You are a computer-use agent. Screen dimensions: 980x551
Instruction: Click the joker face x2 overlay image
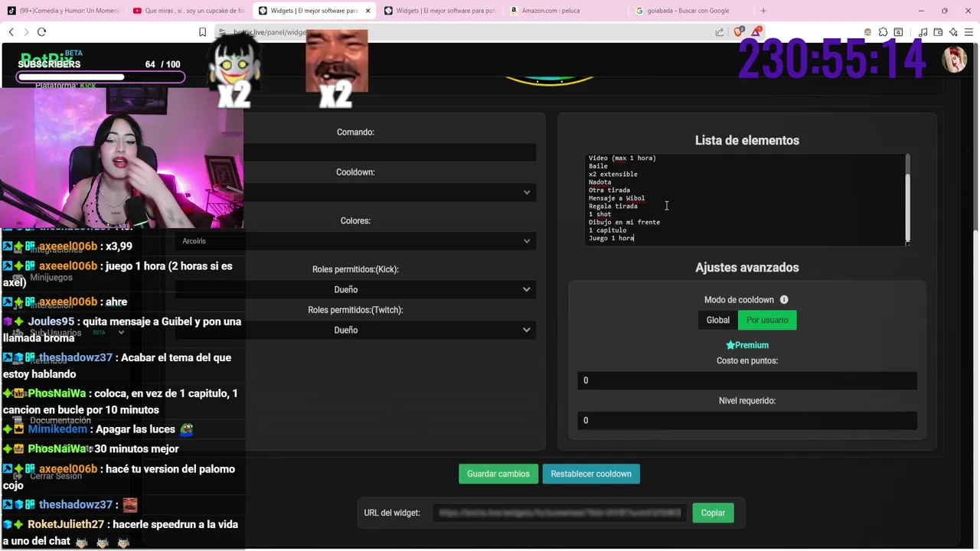[x=234, y=70]
